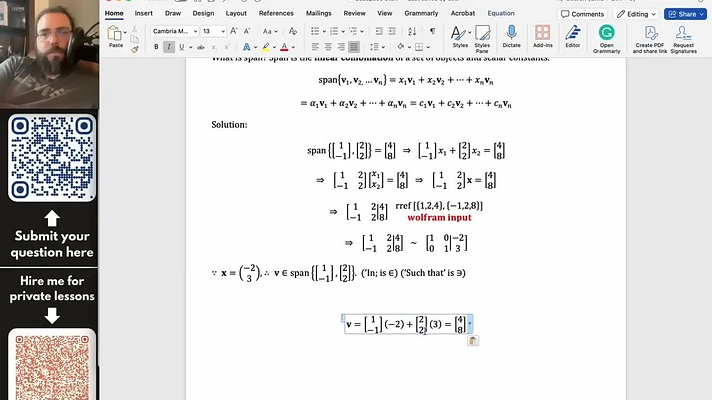Open highlight color dropdown arrow
Viewport: 712px width, 400px height.
click(x=274, y=47)
